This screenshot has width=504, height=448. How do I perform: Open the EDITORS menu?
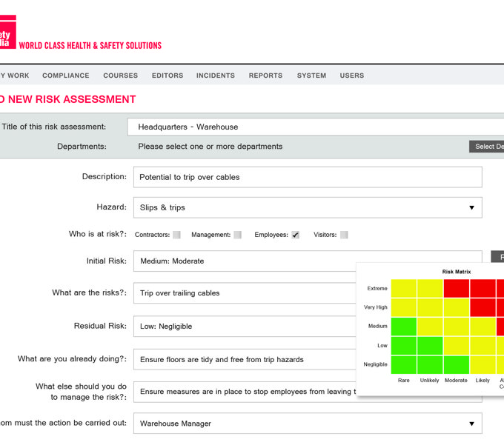[x=168, y=76]
